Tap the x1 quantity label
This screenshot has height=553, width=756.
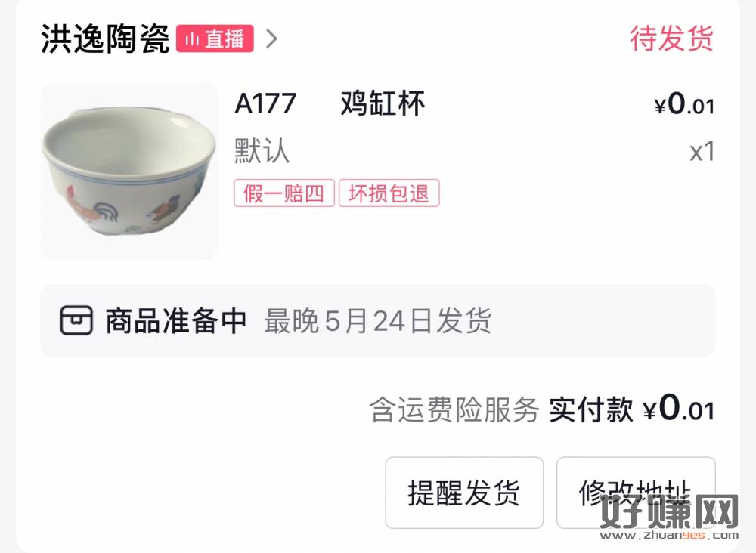[702, 151]
